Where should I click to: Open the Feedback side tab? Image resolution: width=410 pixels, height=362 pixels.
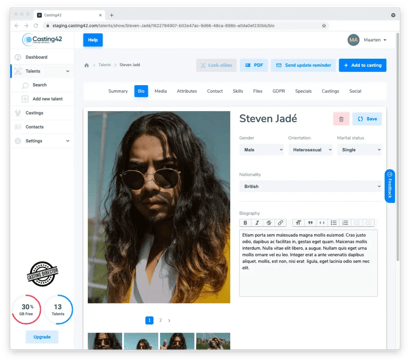point(390,186)
